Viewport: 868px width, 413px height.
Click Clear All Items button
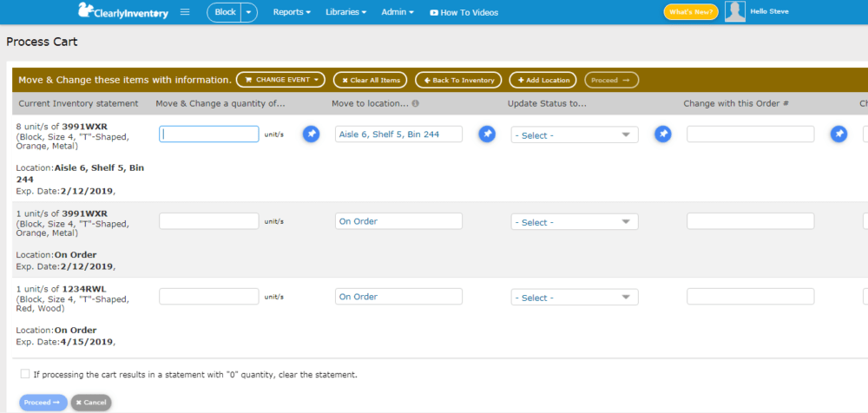371,80
